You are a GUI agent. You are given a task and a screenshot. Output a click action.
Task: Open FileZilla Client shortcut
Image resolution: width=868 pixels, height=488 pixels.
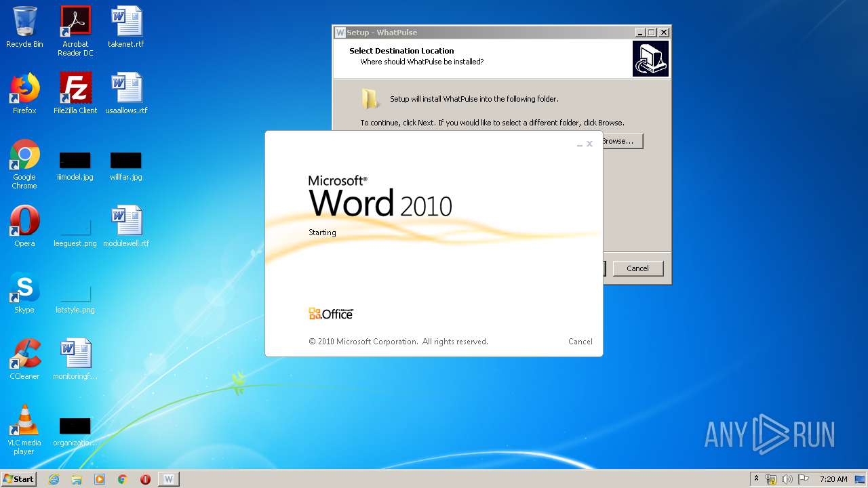[x=75, y=94]
